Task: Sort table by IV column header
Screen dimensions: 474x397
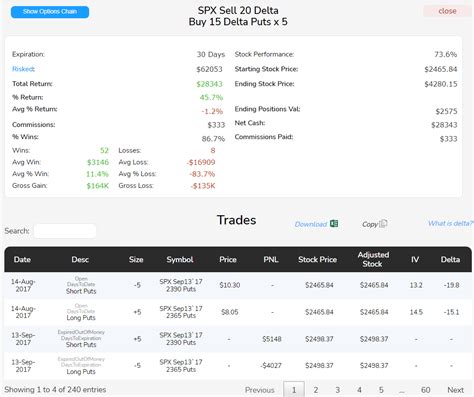Action: point(415,259)
